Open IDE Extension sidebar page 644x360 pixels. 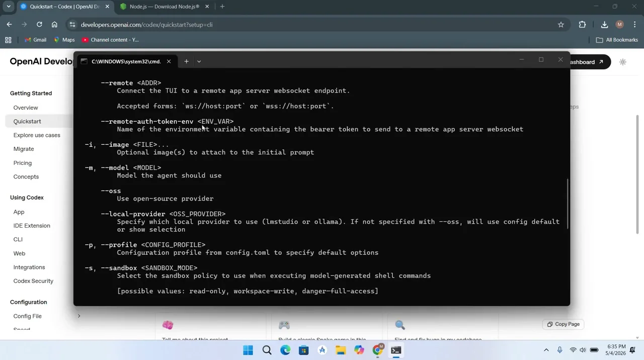pyautogui.click(x=32, y=226)
